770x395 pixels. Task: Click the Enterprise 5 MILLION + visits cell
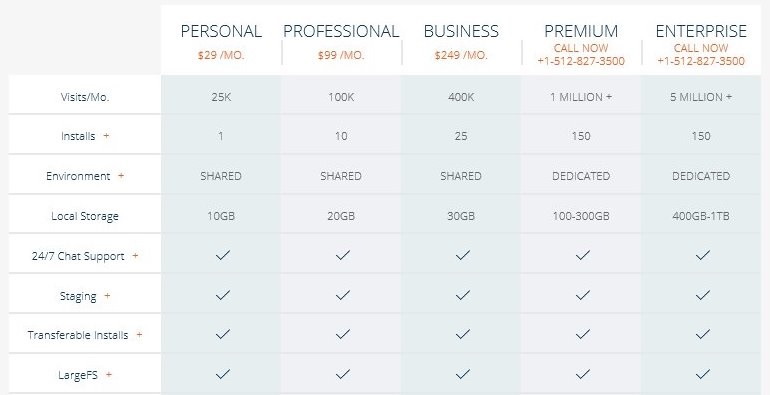click(701, 97)
